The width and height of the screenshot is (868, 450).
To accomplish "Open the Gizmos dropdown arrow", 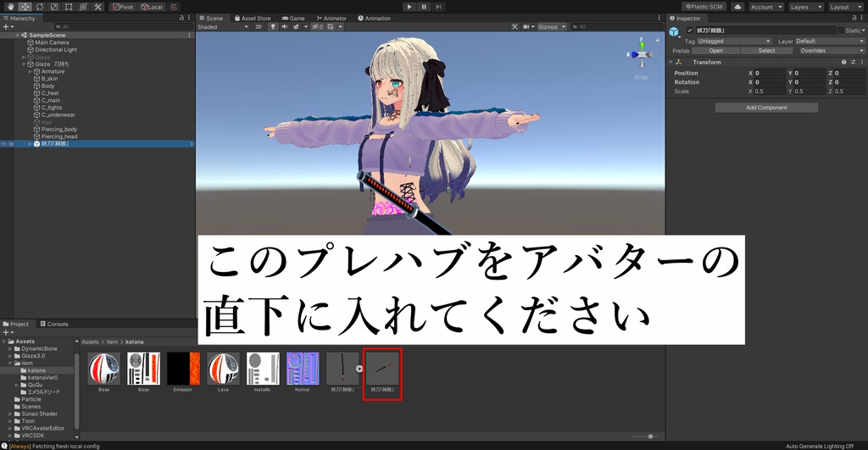I will point(564,26).
